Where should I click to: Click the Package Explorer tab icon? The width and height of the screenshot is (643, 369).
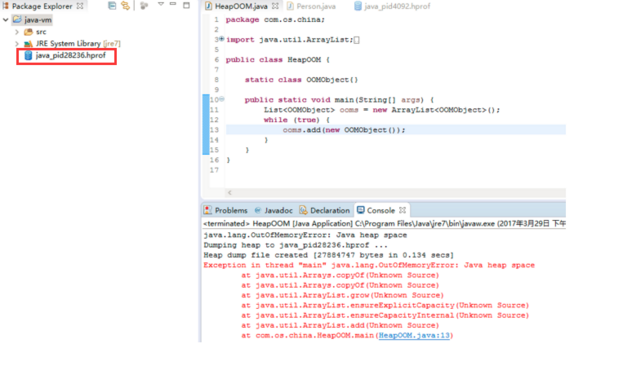[6, 6]
